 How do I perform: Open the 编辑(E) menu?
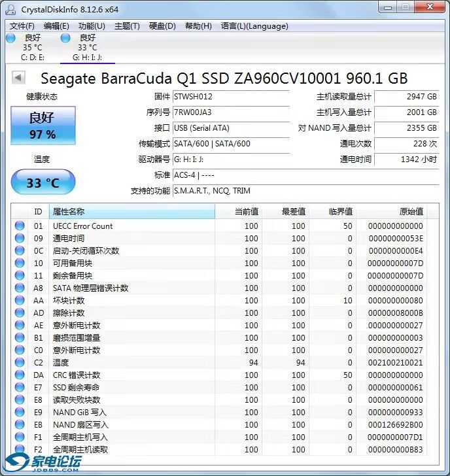56,26
